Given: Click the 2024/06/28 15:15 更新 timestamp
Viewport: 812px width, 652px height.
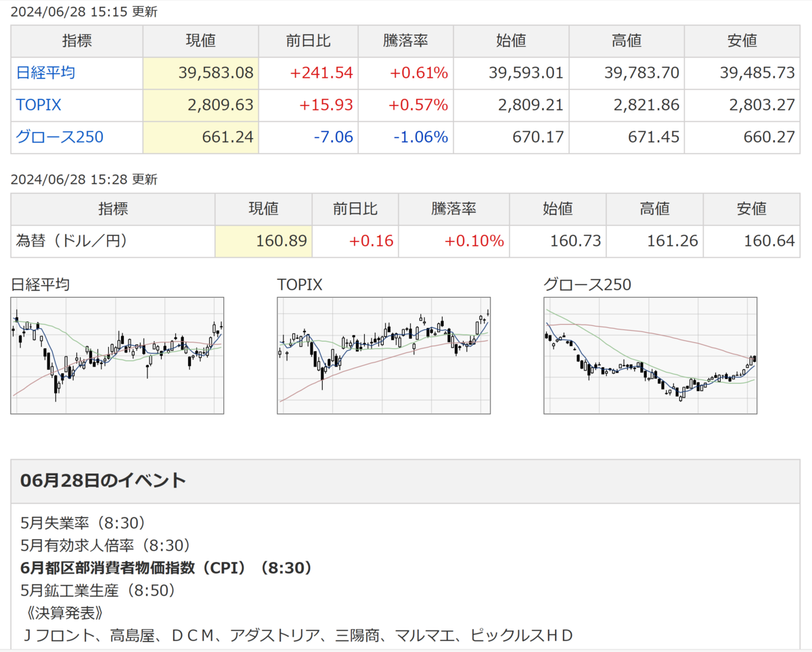Looking at the screenshot, I should (84, 11).
